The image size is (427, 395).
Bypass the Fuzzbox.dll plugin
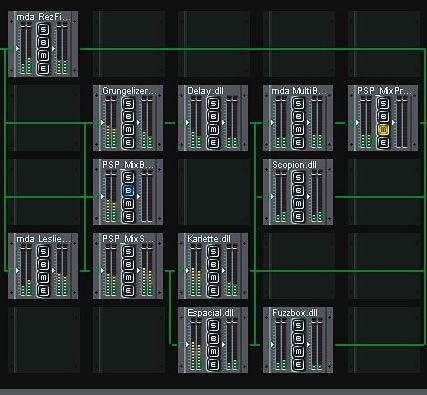point(298,339)
